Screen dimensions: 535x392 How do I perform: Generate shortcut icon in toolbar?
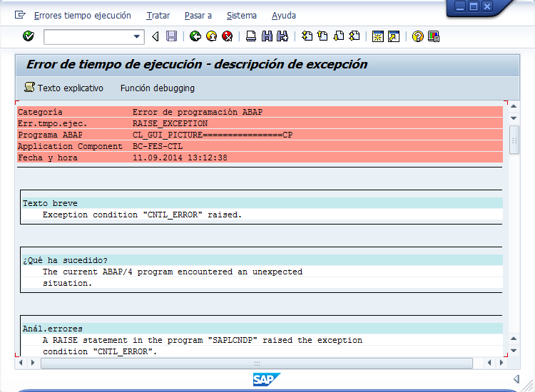[x=394, y=36]
